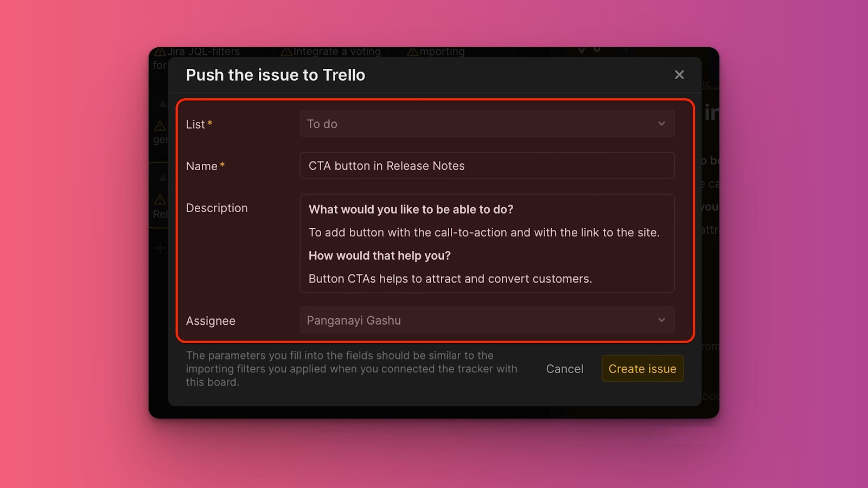
Task: Click the chevron on the Assignee field
Action: [x=661, y=320]
